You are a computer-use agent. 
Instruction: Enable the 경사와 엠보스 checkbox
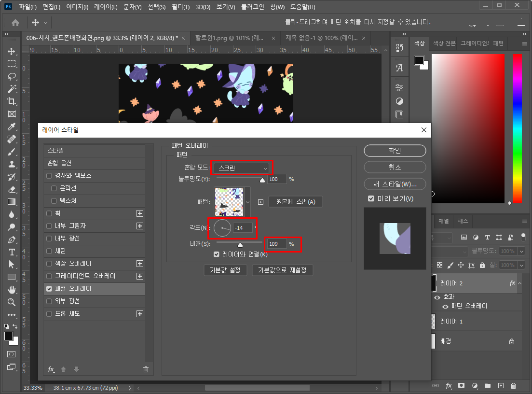coord(49,176)
